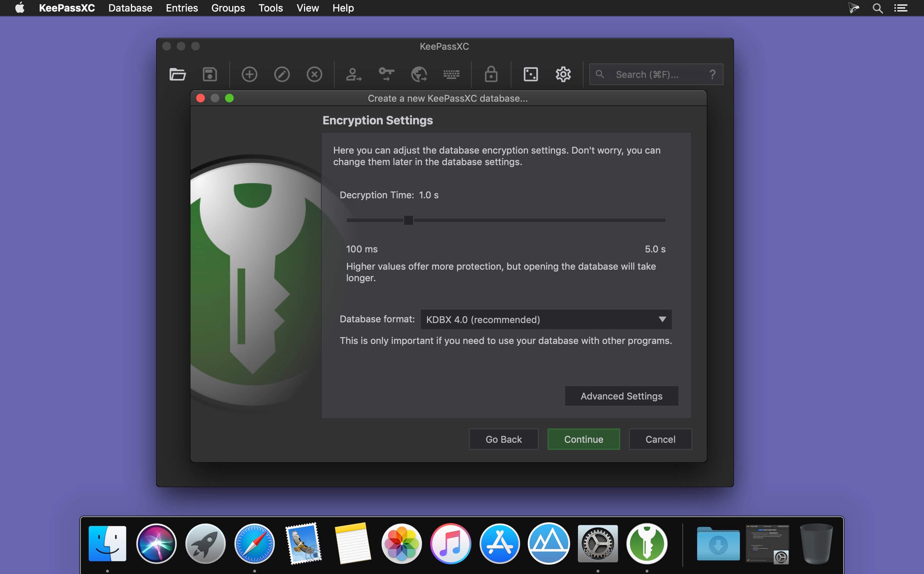Click the green zoom button of the wizard
This screenshot has height=574, width=924.
229,98
